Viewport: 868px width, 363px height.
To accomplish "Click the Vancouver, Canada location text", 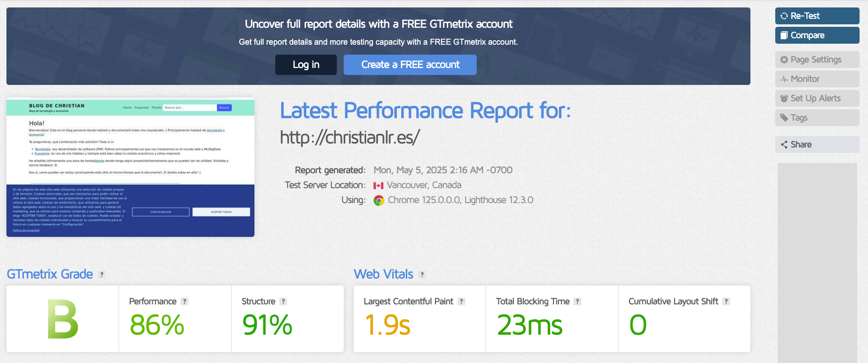I will click(424, 185).
